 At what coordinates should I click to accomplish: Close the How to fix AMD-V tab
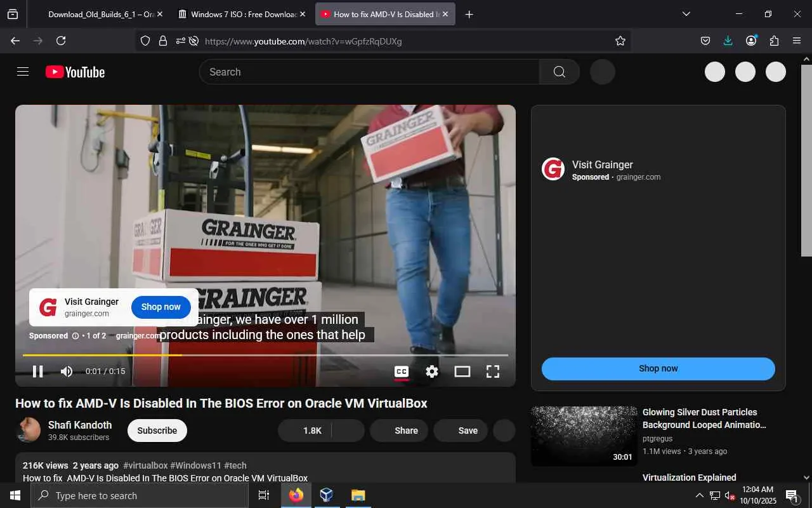tap(444, 14)
